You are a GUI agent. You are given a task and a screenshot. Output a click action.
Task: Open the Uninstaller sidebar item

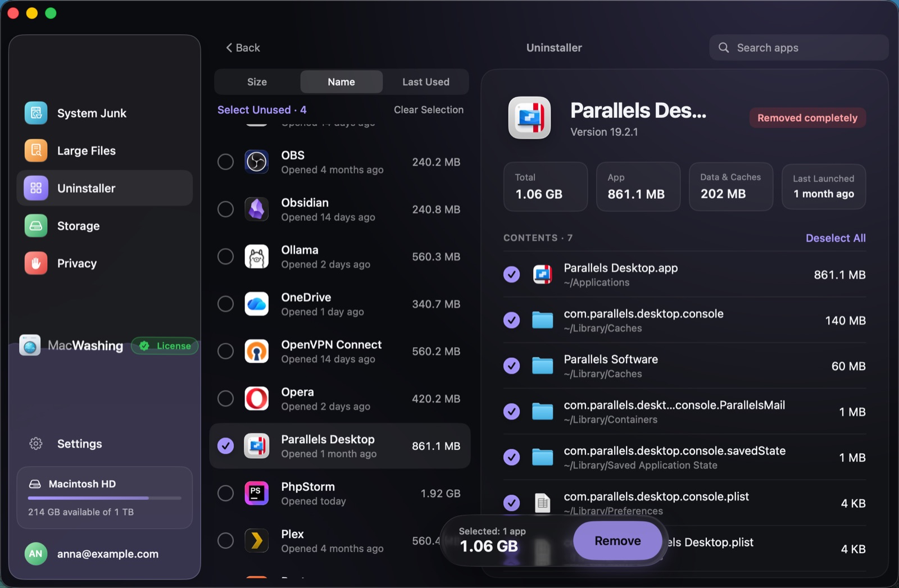105,188
